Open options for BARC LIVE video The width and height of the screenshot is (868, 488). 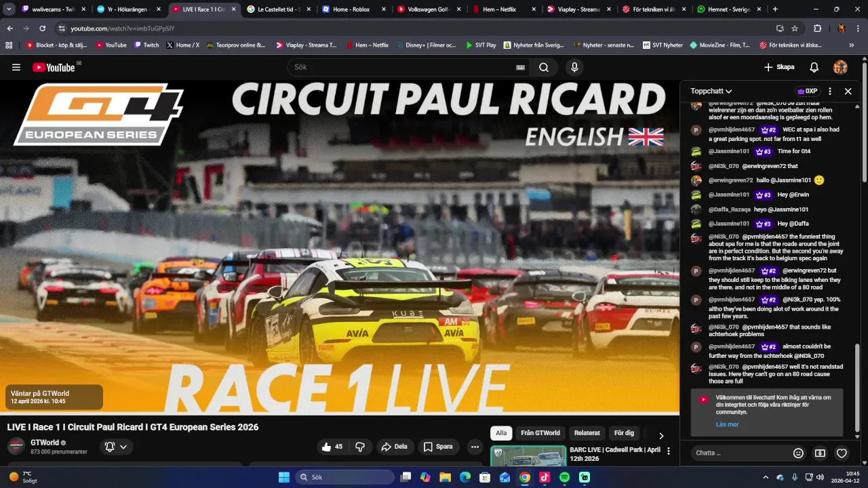(669, 451)
